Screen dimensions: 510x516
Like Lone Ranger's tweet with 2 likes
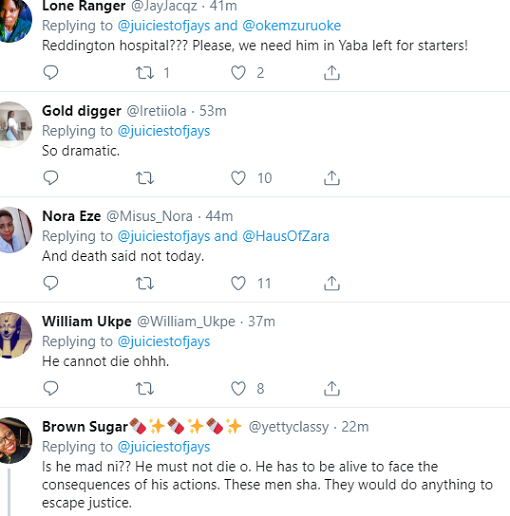pos(238,73)
